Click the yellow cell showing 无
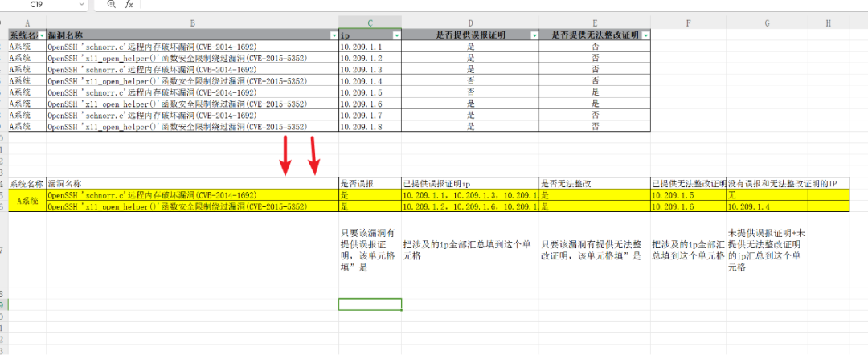This screenshot has width=868, height=363. point(767,195)
